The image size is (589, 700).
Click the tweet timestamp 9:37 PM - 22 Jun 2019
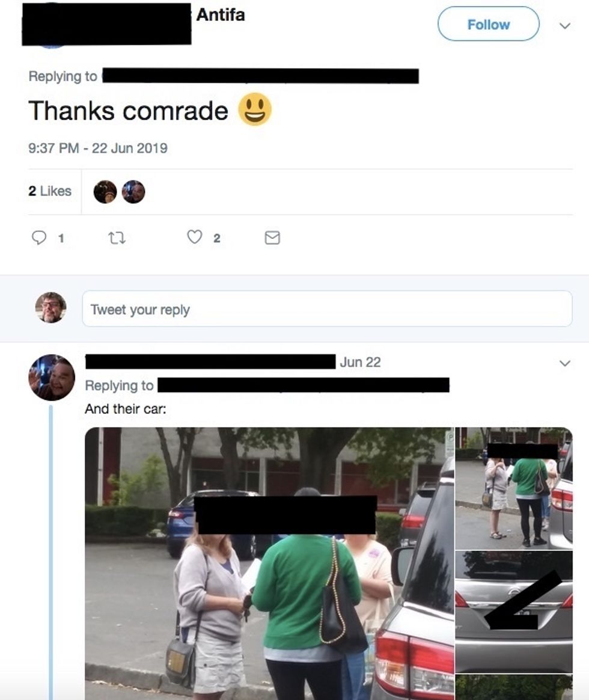pos(98,148)
